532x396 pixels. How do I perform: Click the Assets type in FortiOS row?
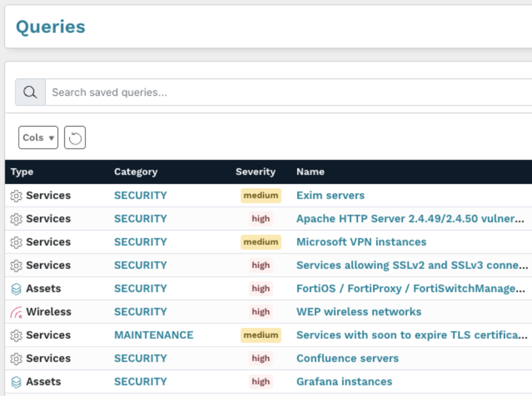pyautogui.click(x=43, y=288)
